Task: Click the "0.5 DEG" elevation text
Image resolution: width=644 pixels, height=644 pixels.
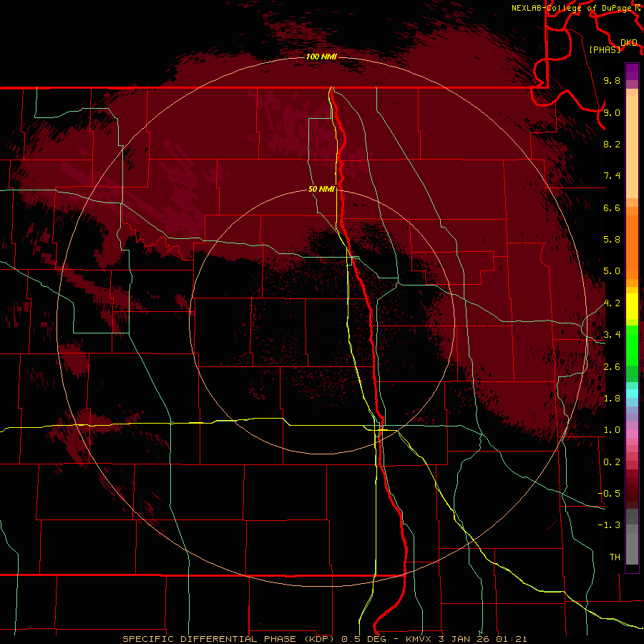Action: point(364,639)
